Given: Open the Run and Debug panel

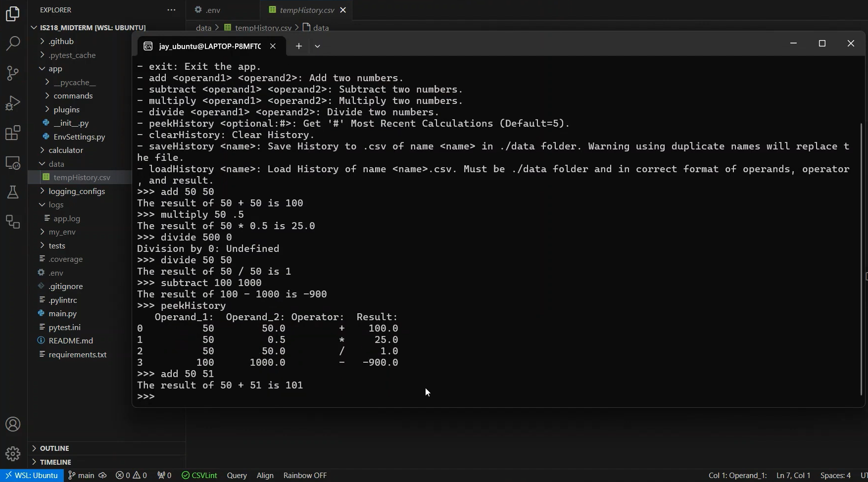Looking at the screenshot, I should point(12,102).
